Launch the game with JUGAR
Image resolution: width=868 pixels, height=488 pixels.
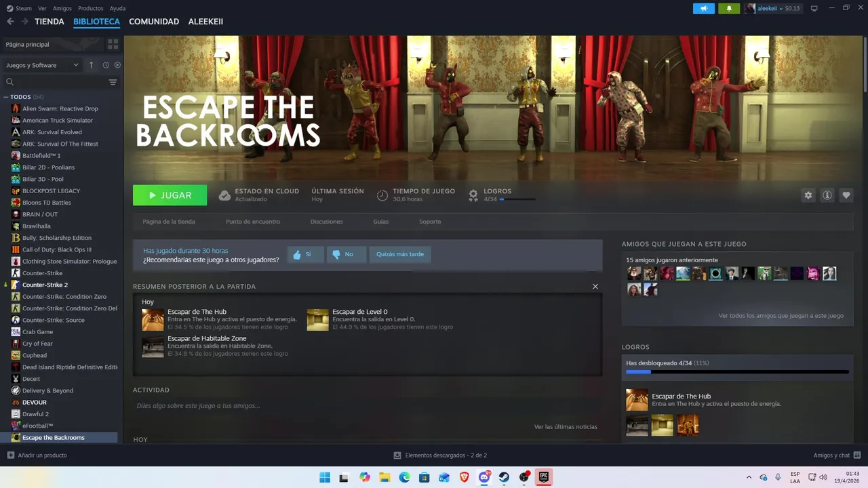tap(170, 195)
